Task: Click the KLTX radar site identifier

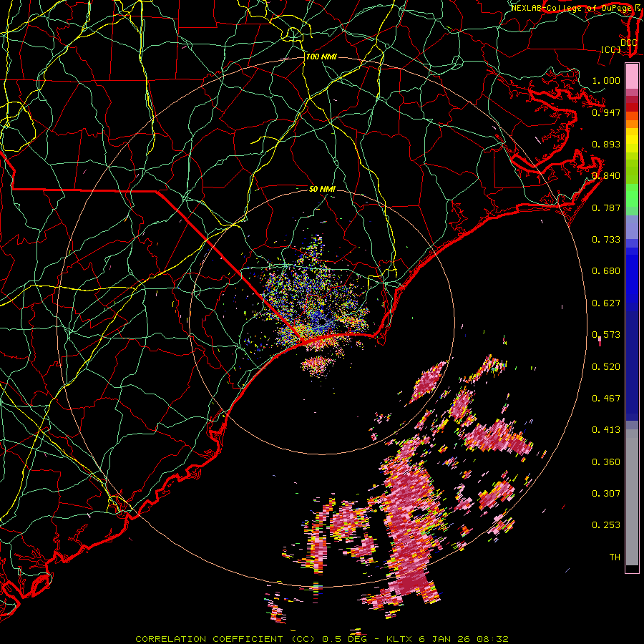Action: coord(401,639)
